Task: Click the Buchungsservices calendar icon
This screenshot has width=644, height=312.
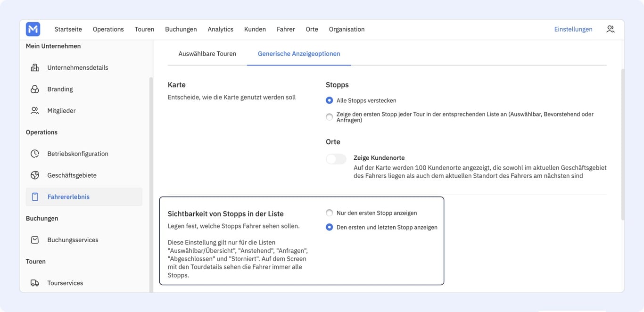Action: [35, 240]
